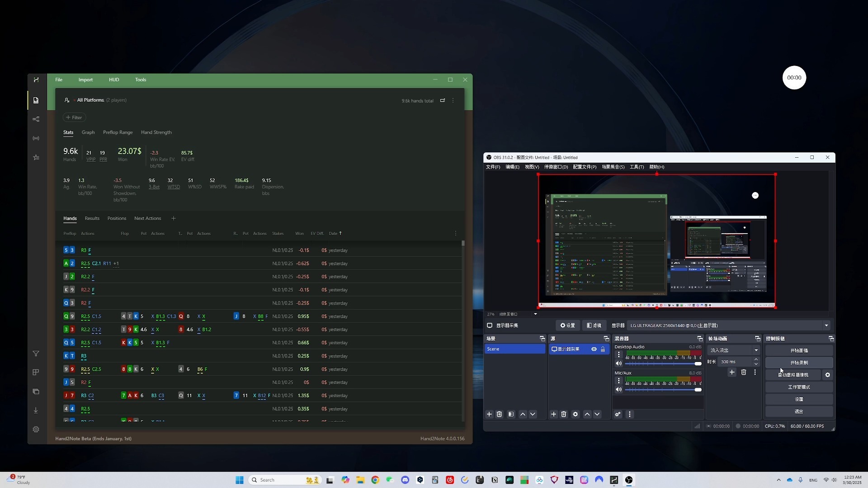Open the decision tree icon in Hand2Note sidebar
This screenshot has height=488, width=868.
tap(36, 119)
